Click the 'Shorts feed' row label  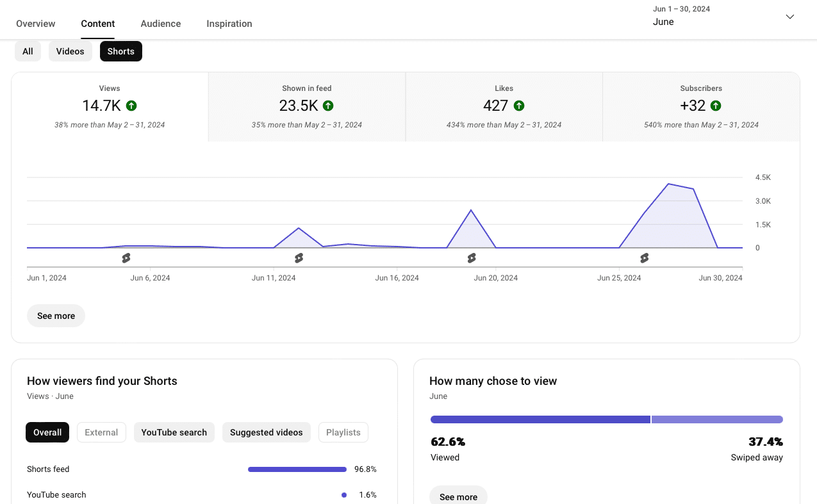[48, 469]
